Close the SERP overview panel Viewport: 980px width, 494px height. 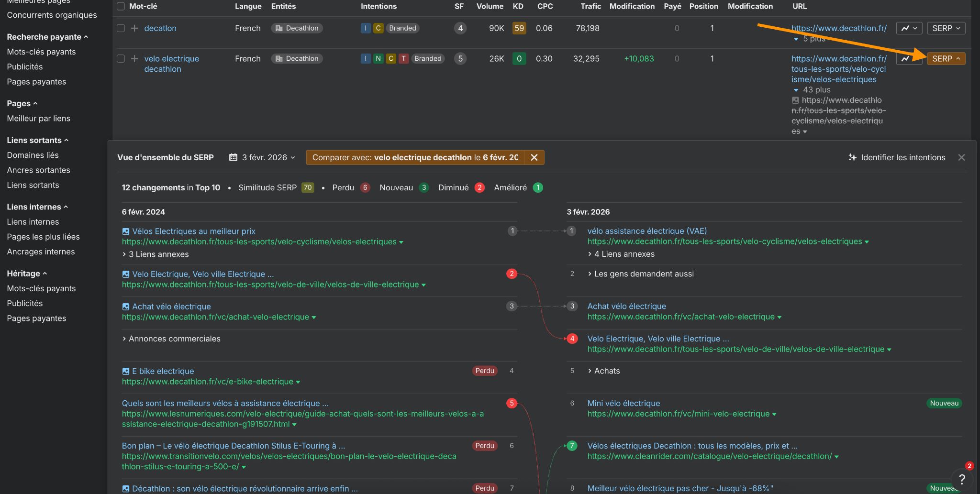(961, 157)
